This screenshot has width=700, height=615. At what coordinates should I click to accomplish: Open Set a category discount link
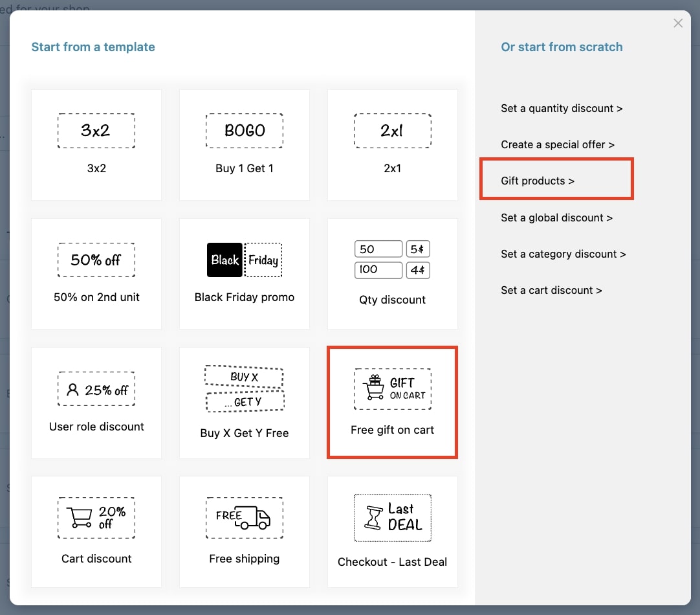click(x=563, y=254)
